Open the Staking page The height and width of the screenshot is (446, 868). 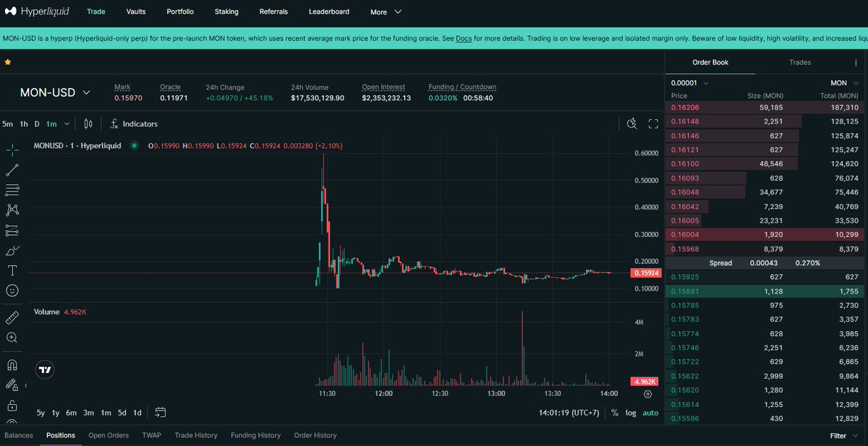pos(226,12)
